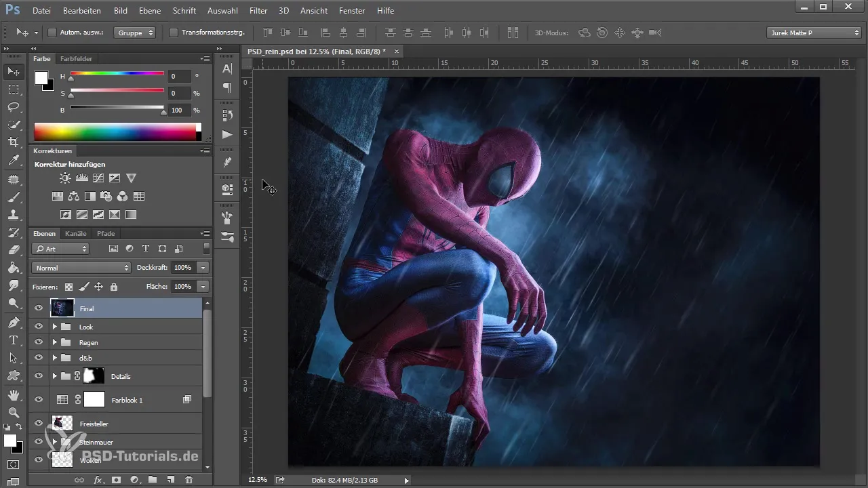Open the Normal blend mode dropdown

[81, 268]
